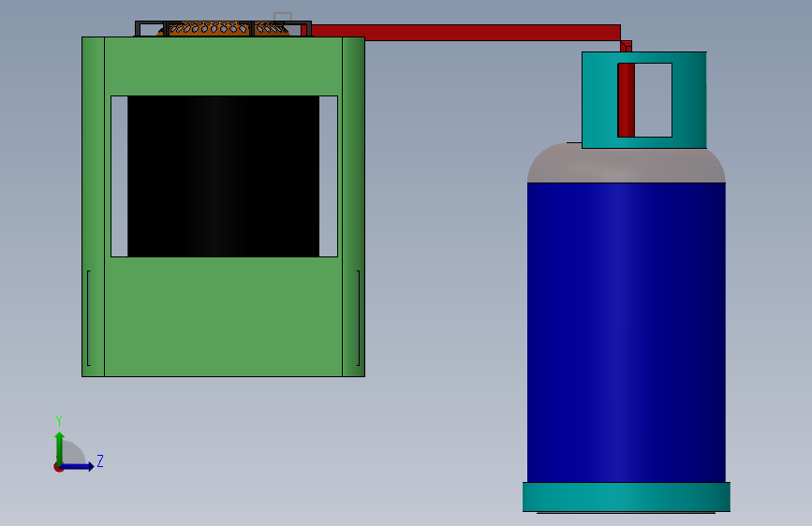
Task: Click the green Y axis of the triad
Action: pos(60,449)
